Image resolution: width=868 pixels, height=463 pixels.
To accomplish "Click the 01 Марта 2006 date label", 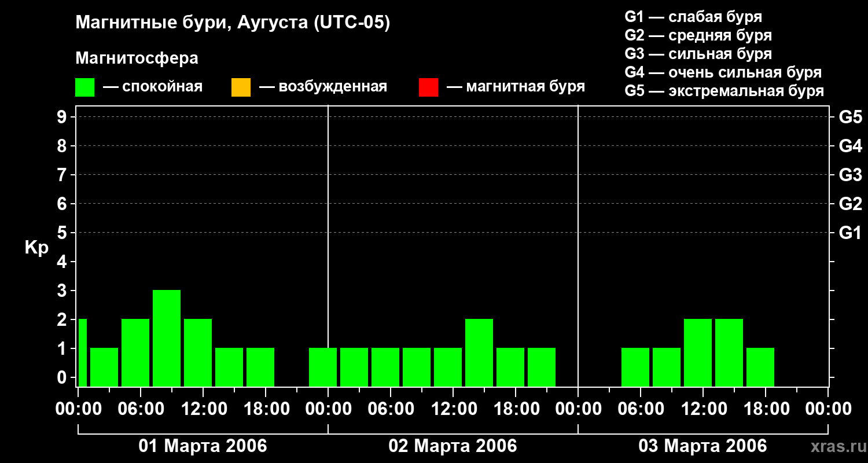I will [x=203, y=446].
